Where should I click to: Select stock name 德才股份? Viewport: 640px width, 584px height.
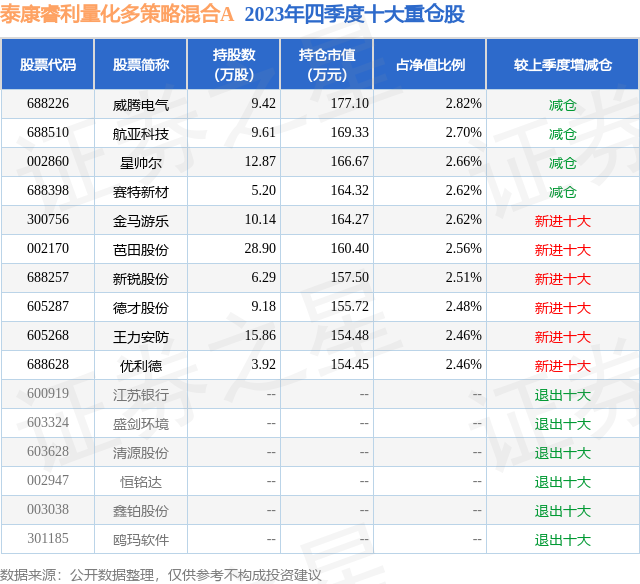tap(141, 308)
